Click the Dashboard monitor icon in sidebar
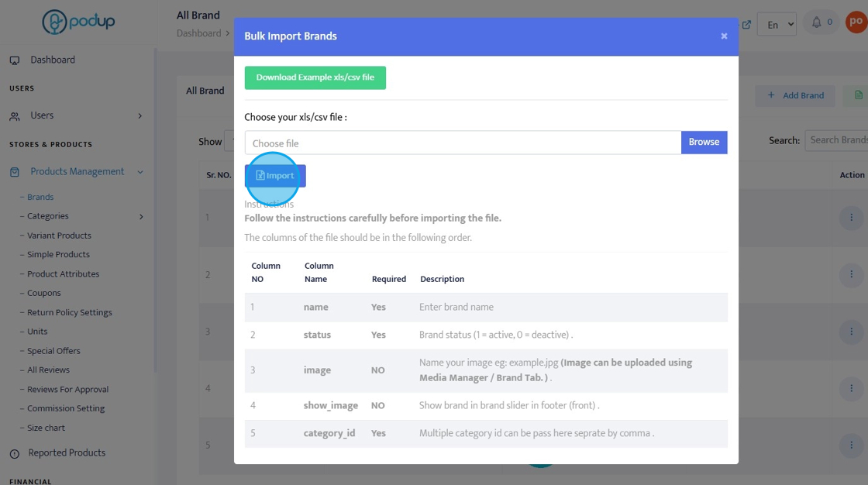868x485 pixels. tap(15, 60)
